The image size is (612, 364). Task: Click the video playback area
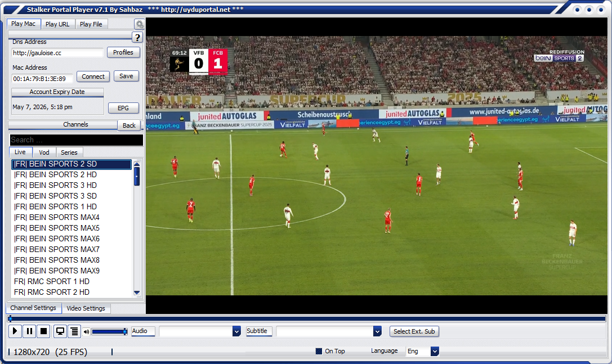pos(377,165)
